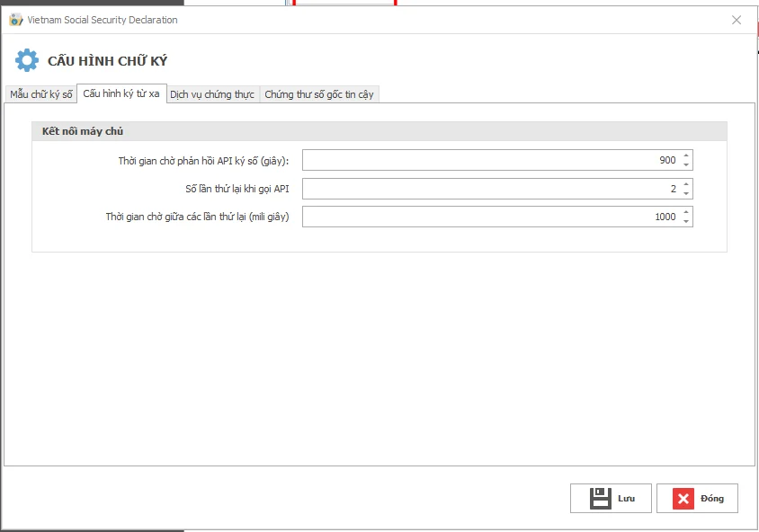Click the app icon in title bar
Screen dimensions: 759x532
pyautogui.click(x=16, y=20)
